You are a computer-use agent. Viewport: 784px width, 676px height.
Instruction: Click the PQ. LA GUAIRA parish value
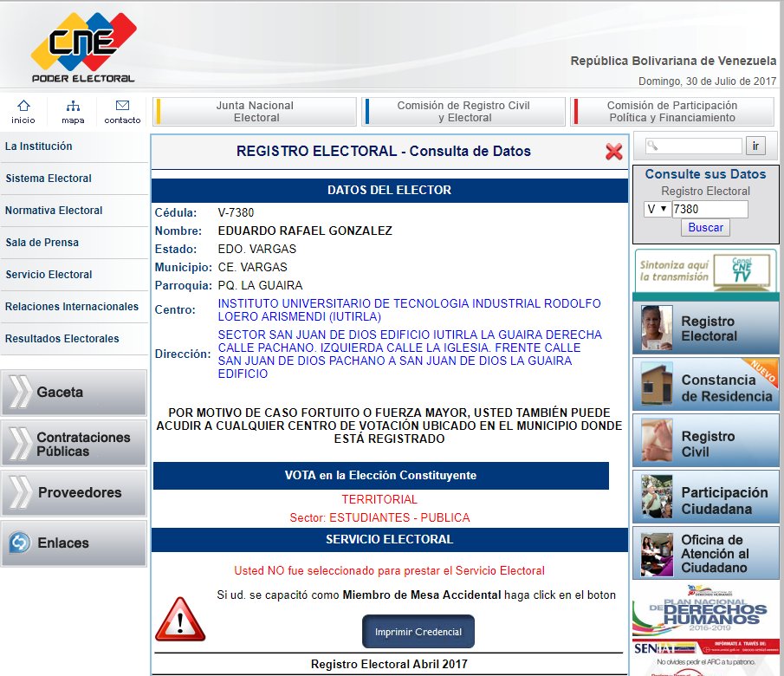(260, 285)
